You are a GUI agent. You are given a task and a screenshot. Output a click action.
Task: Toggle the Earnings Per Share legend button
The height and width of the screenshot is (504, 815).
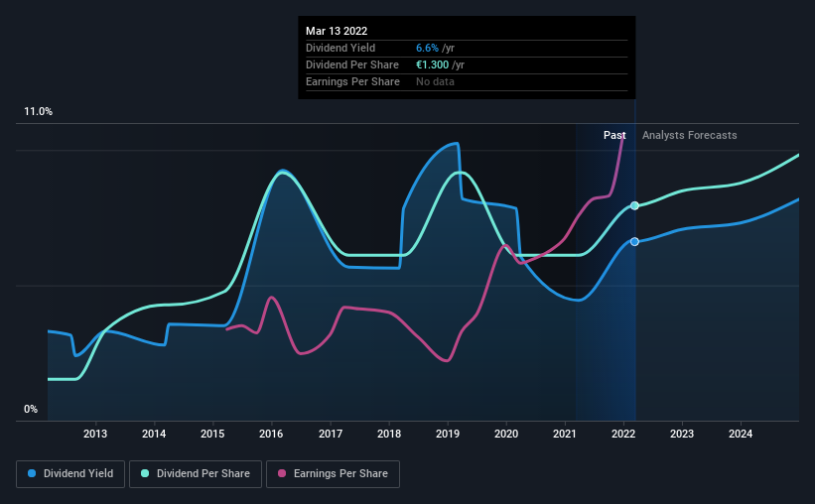point(333,474)
